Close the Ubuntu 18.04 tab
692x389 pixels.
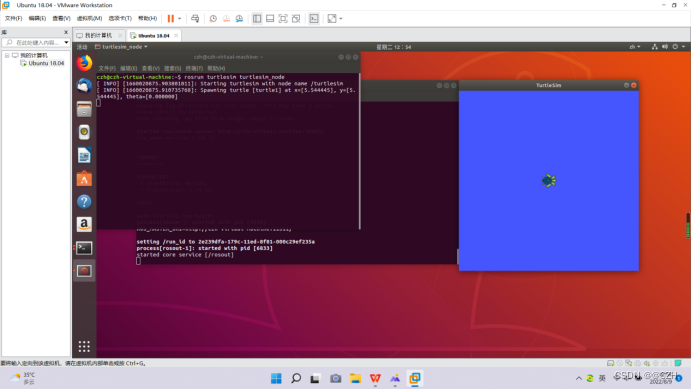click(x=176, y=35)
